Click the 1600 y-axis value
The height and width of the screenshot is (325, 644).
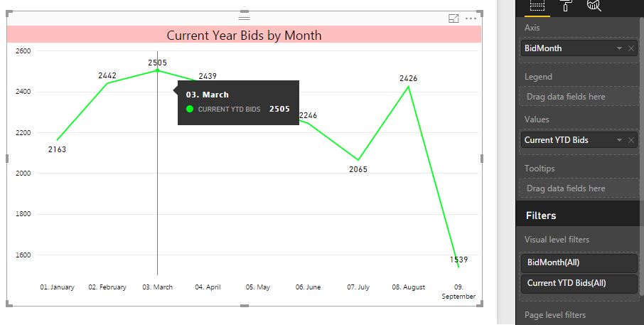click(23, 255)
